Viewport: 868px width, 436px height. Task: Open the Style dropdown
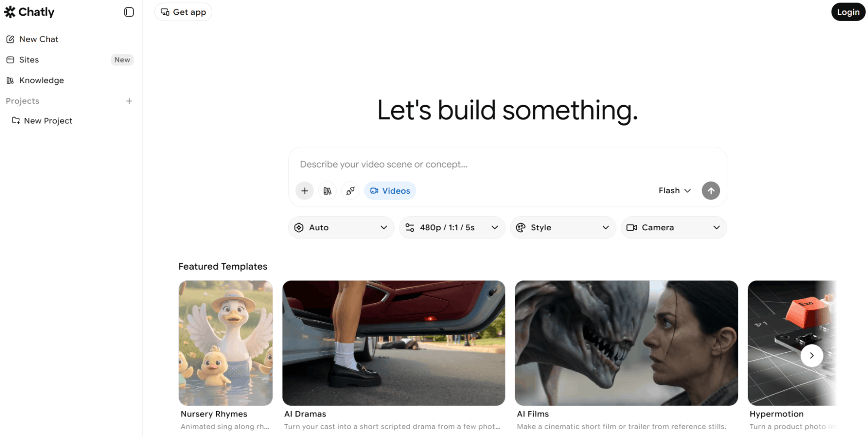coord(563,228)
